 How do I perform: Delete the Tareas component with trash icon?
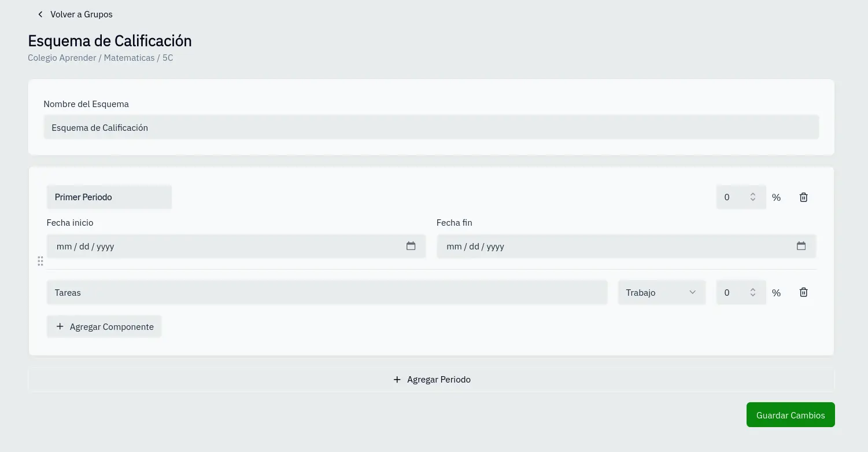pos(803,292)
